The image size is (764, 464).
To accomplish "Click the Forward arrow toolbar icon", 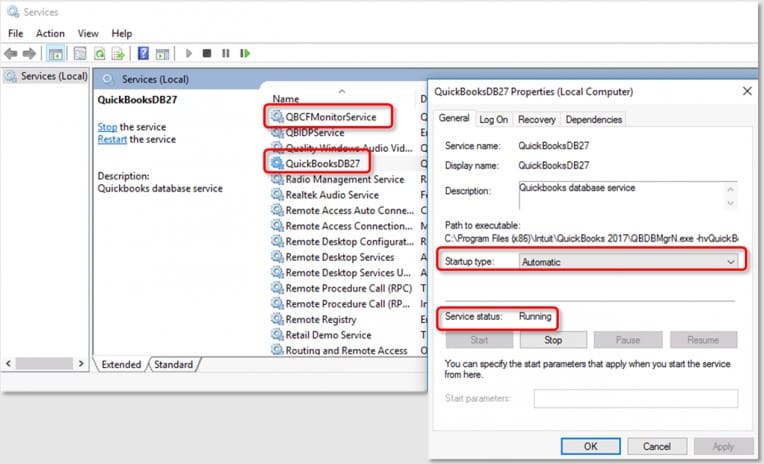I will coord(29,54).
